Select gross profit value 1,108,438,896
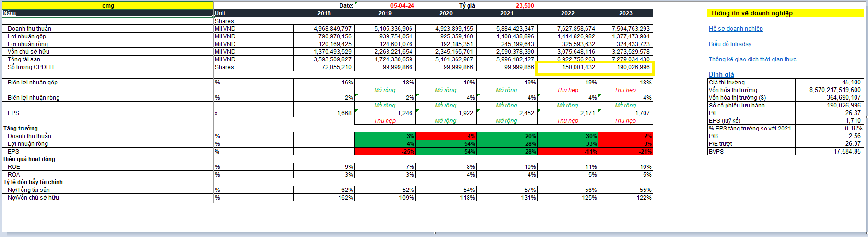Viewport: 868px width, 237px height. 507,36
